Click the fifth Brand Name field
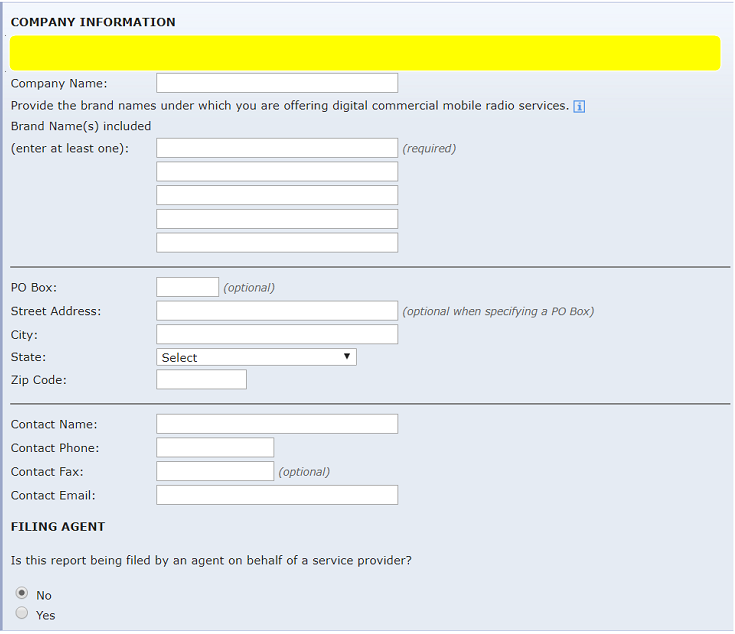The image size is (735, 634). pos(277,243)
